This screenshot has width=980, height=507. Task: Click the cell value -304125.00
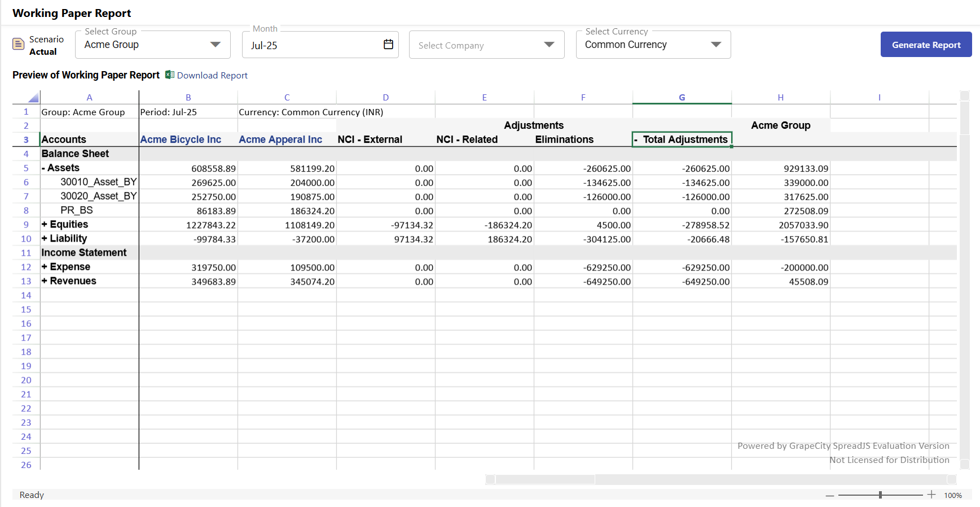coord(583,239)
